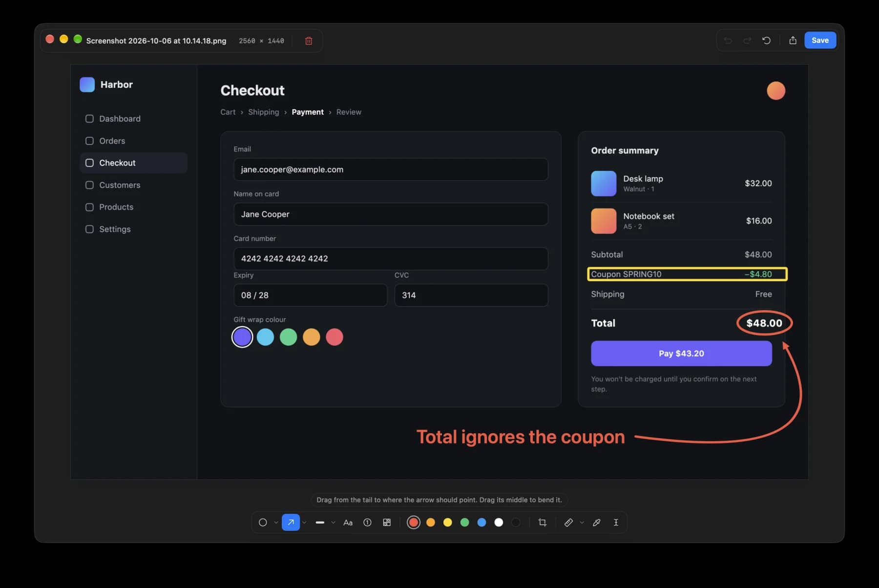
Task: Delete the screenshot with the trash icon
Action: pyautogui.click(x=309, y=41)
